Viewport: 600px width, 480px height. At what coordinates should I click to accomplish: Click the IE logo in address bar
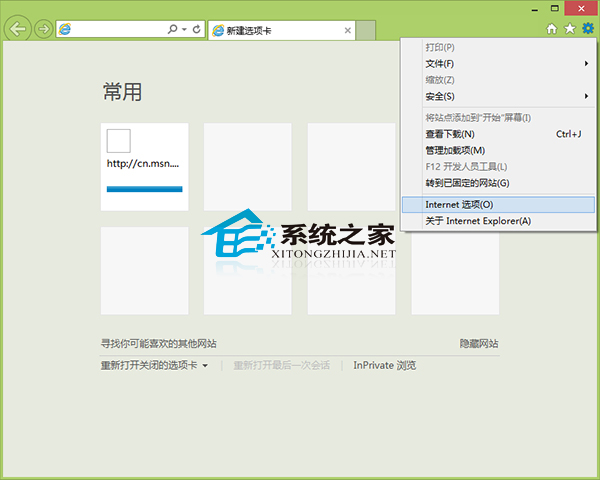pyautogui.click(x=65, y=29)
